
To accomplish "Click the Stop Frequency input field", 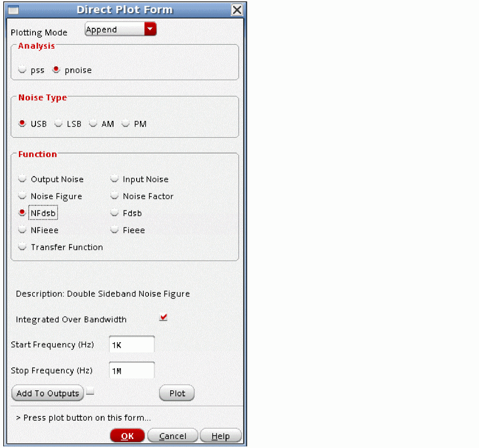I will (131, 370).
